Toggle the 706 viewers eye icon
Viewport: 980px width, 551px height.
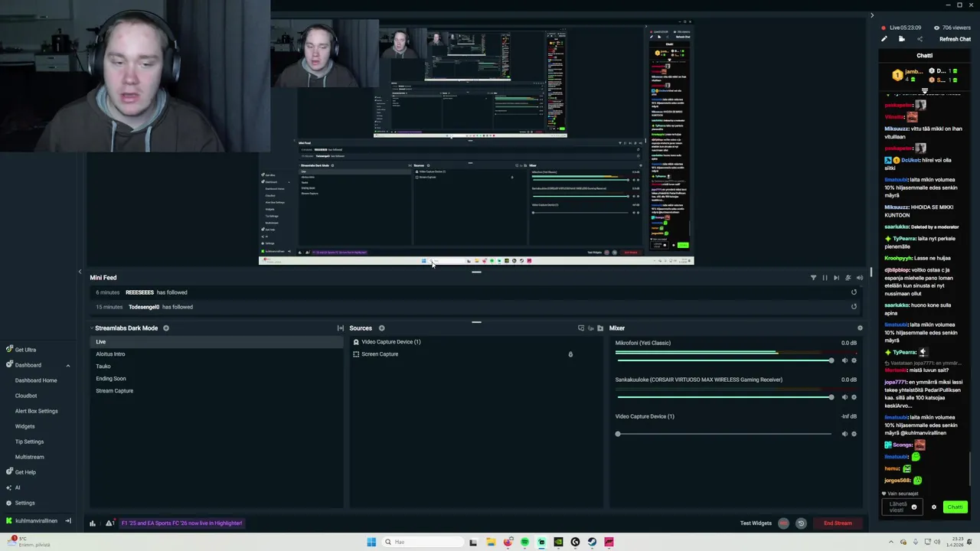click(936, 28)
